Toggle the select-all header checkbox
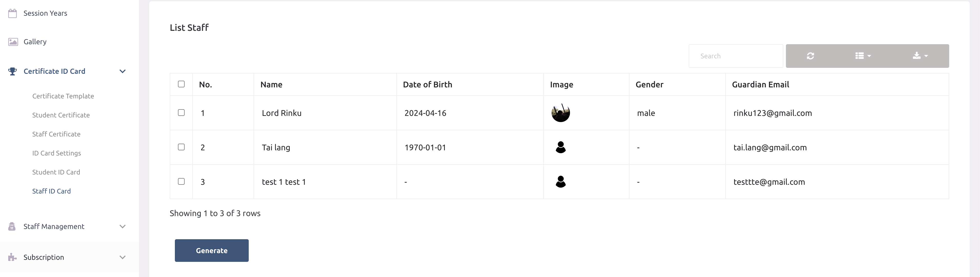This screenshot has height=277, width=980. 182,84
